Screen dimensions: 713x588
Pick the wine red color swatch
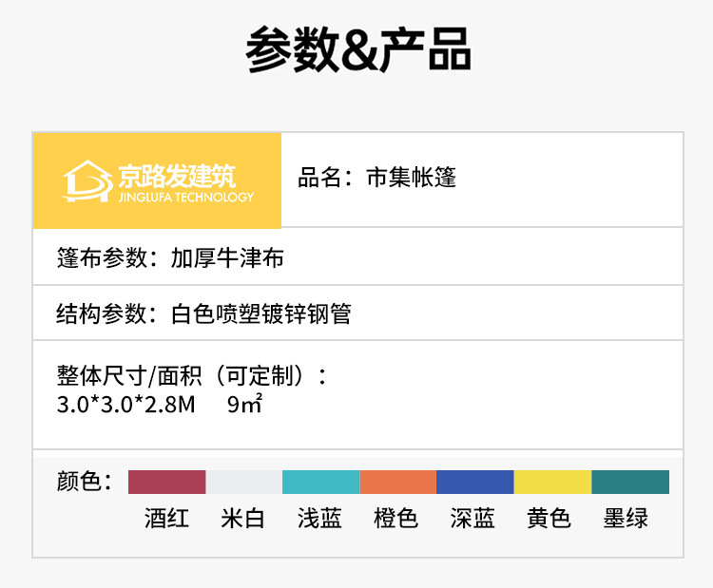(167, 482)
